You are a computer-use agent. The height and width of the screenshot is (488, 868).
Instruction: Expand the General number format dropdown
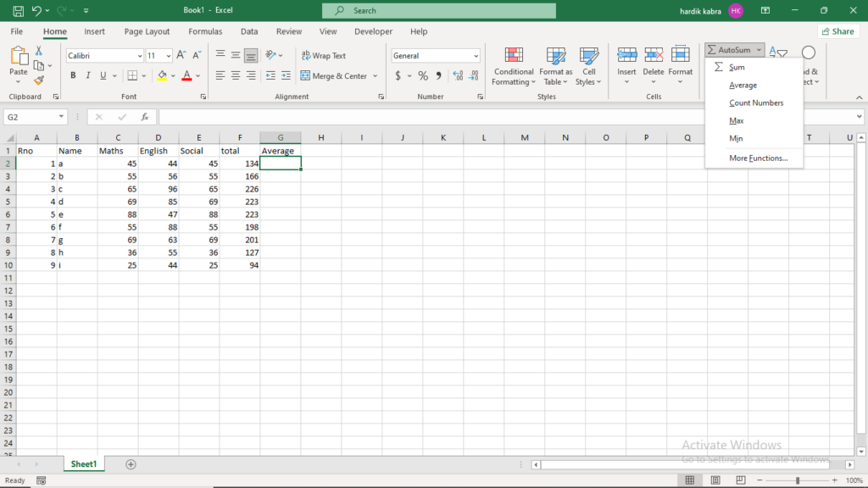coord(476,56)
